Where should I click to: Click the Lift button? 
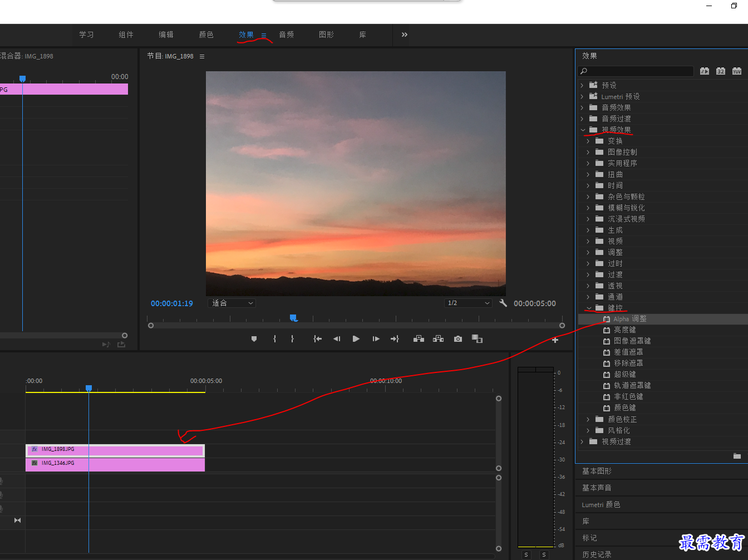click(419, 339)
